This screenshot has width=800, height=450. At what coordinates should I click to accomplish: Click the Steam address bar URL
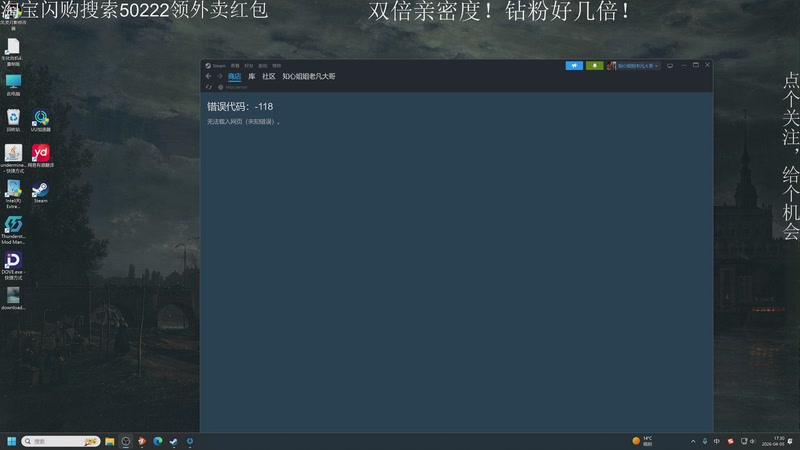click(x=236, y=87)
